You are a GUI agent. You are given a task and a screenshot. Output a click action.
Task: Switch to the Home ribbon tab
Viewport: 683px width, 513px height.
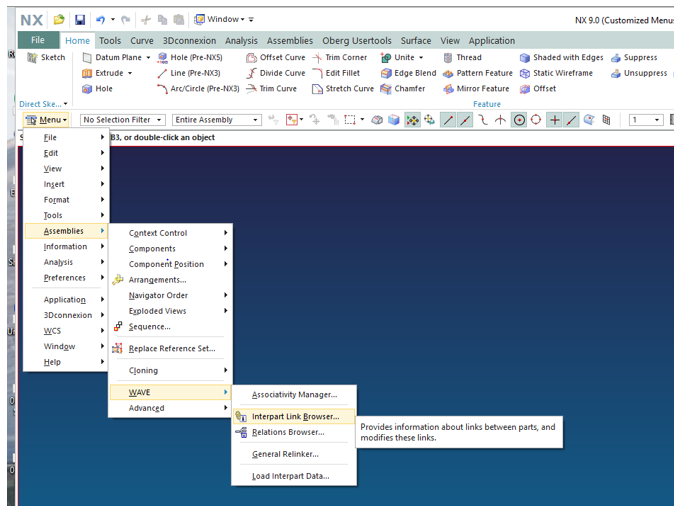point(77,40)
